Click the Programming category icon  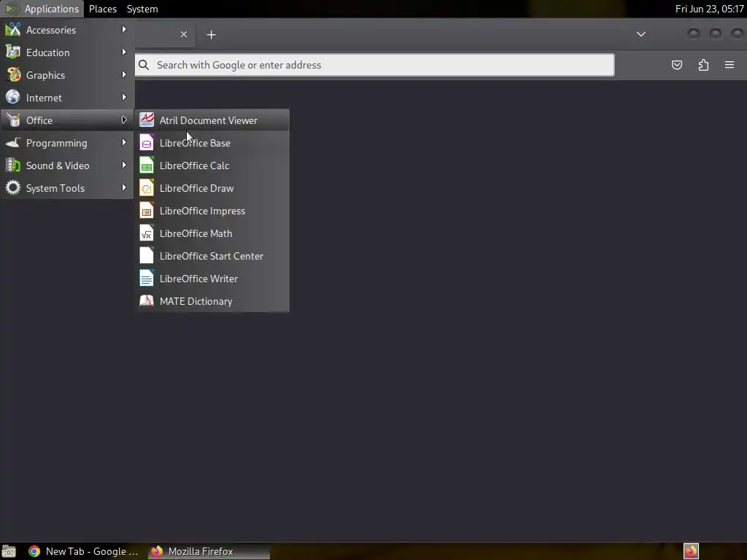tap(13, 142)
